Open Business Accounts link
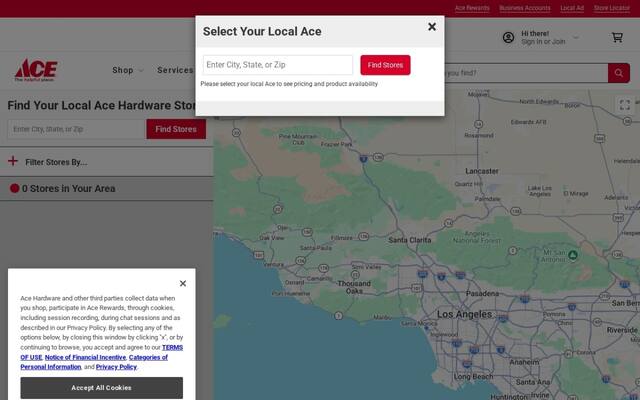Viewport: 640px width, 400px height. pyautogui.click(x=524, y=8)
